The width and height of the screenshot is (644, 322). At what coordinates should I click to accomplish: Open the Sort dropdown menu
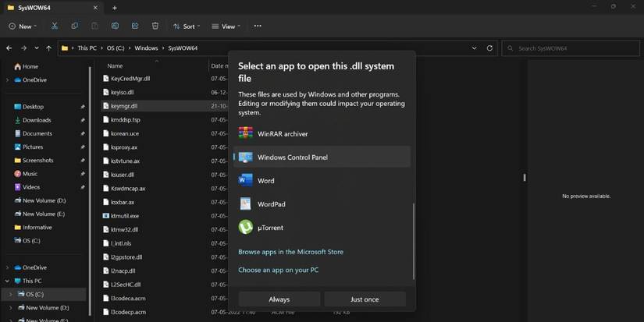click(186, 26)
